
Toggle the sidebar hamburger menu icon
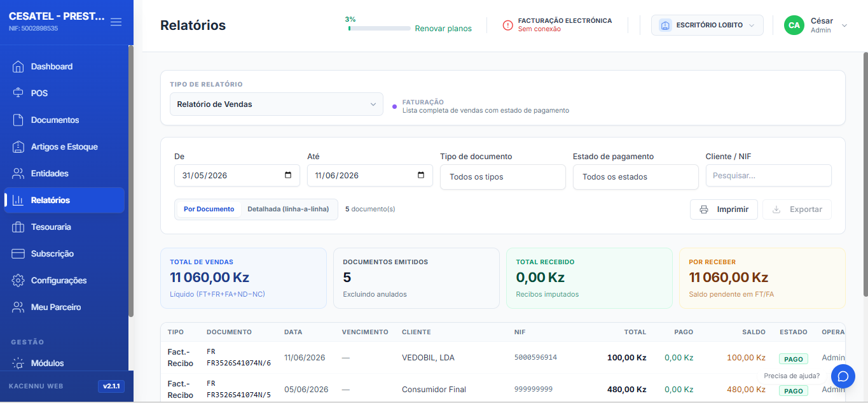(x=116, y=22)
